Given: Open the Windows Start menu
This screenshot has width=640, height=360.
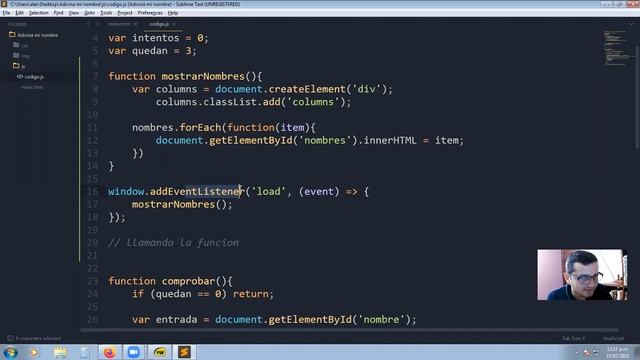Looking at the screenshot, I should click(11, 352).
